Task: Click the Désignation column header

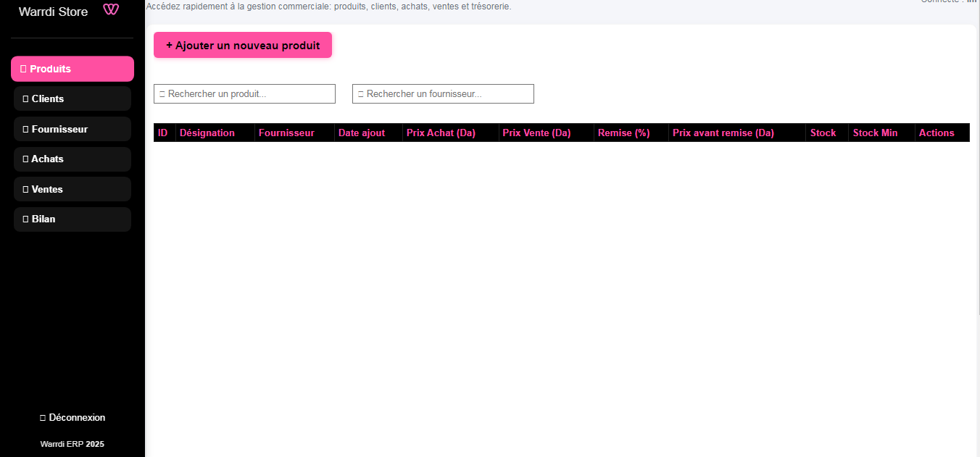Action: tap(207, 133)
